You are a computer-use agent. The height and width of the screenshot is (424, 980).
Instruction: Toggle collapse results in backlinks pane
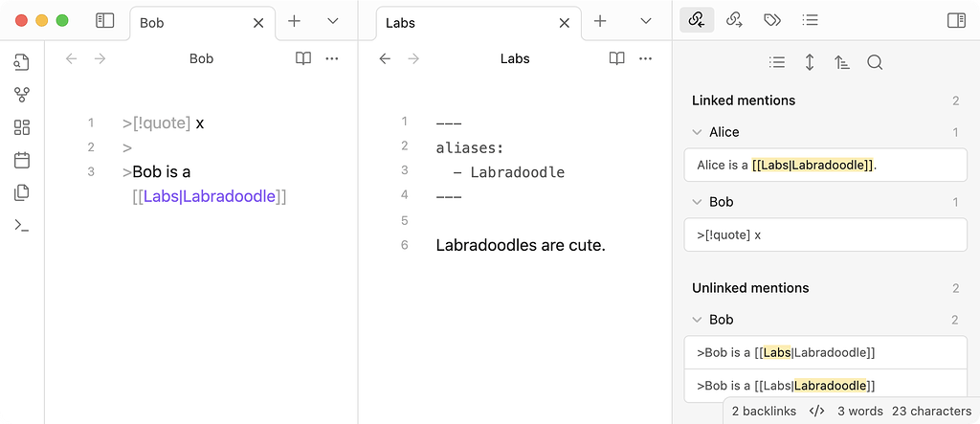(777, 62)
